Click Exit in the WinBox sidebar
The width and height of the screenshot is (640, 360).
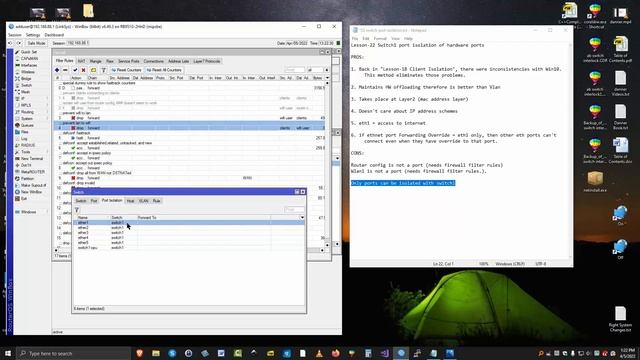pyautogui.click(x=24, y=198)
